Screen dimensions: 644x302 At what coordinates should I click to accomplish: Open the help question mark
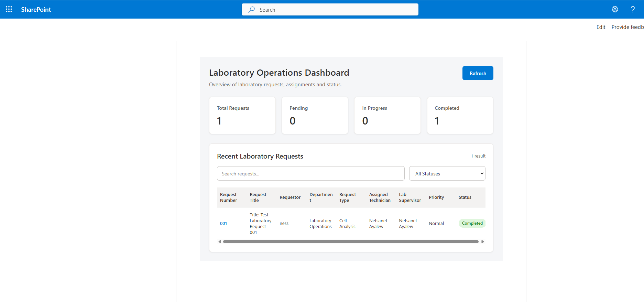coord(633,9)
